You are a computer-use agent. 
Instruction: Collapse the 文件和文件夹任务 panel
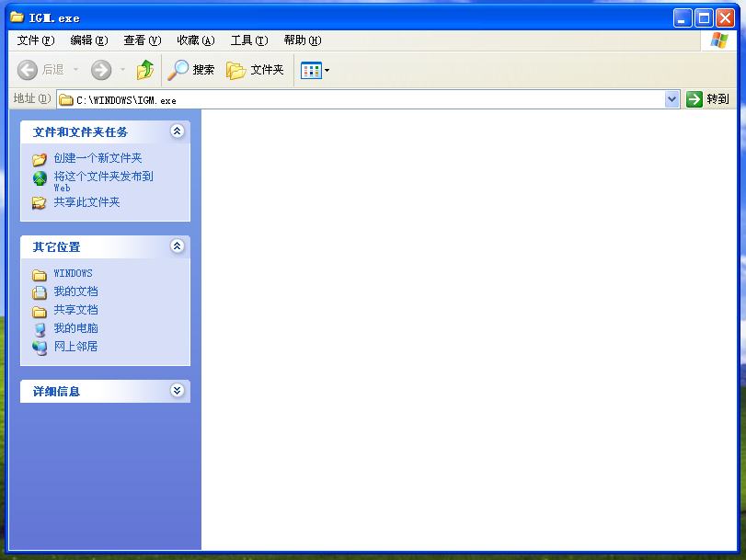pyautogui.click(x=177, y=131)
